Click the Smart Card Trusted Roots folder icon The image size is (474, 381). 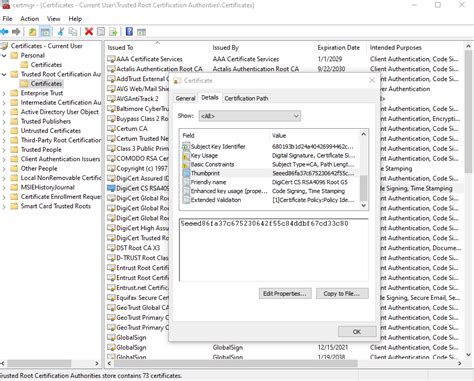click(x=14, y=206)
